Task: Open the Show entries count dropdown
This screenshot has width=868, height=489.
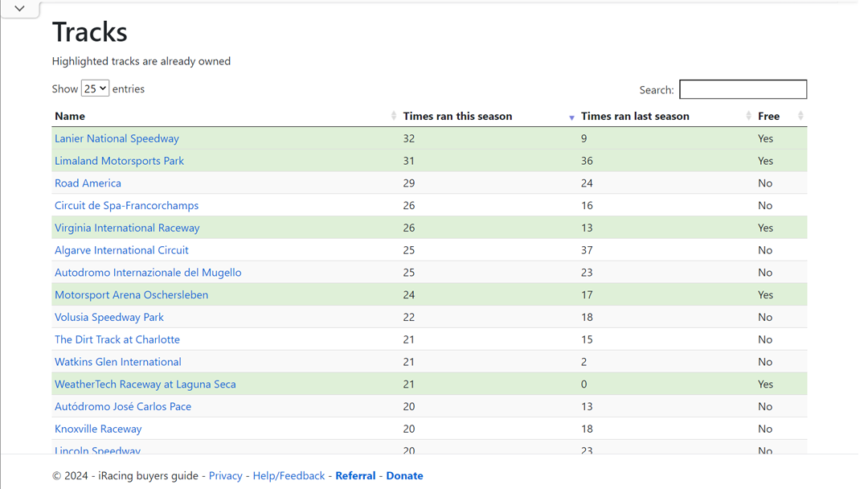Action: coord(95,88)
